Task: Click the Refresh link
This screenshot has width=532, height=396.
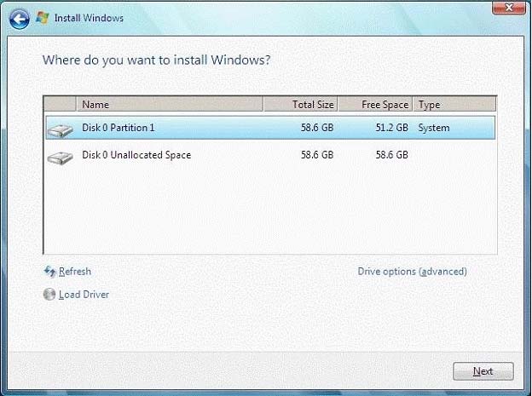Action: point(75,272)
